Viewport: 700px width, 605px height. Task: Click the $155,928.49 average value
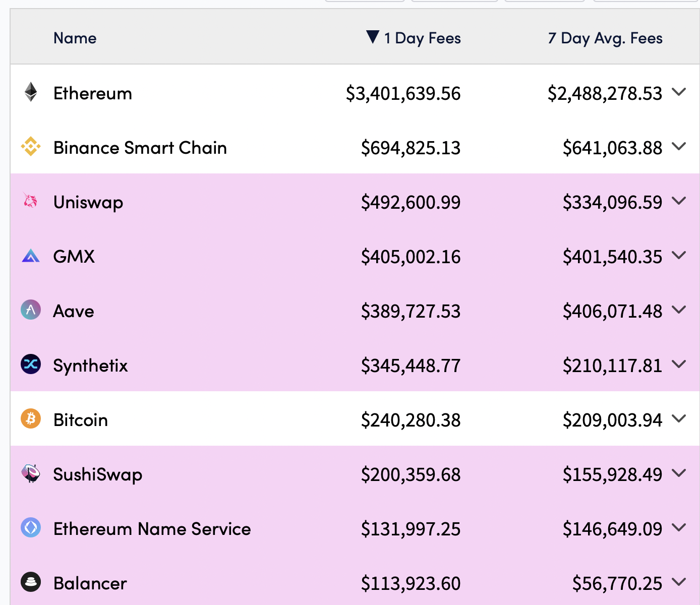coord(613,475)
